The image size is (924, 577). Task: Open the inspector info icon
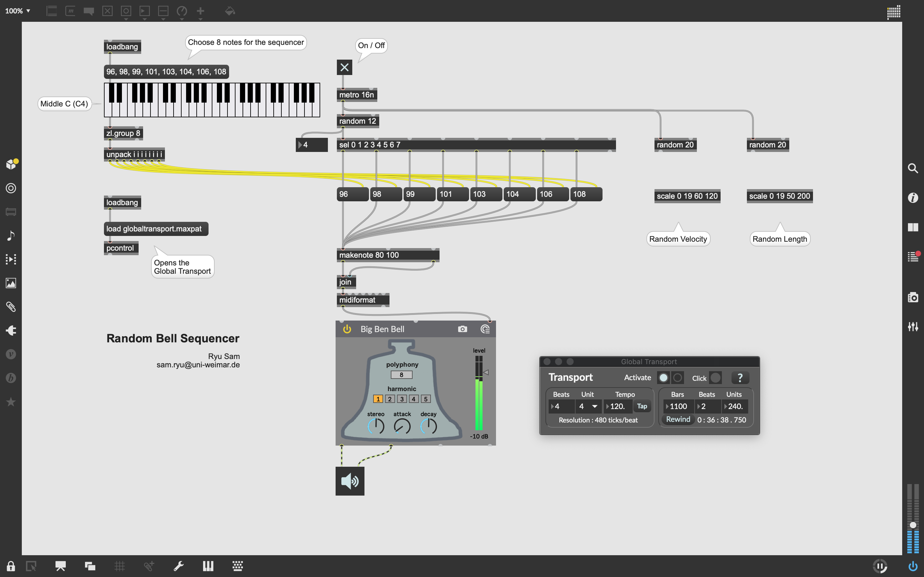[x=912, y=198]
